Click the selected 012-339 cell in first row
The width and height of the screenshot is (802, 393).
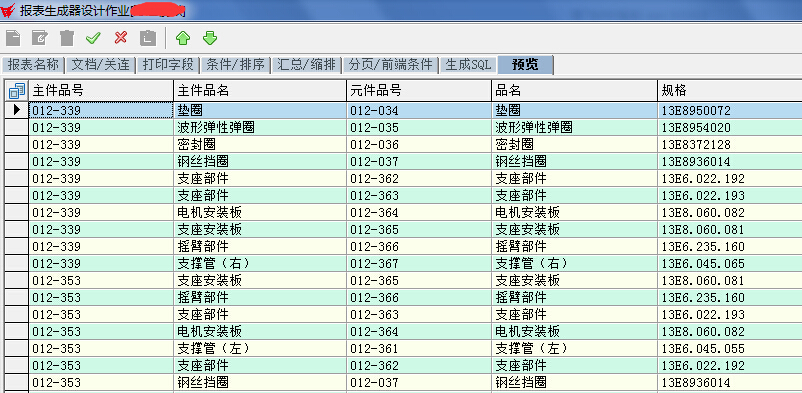[101, 110]
